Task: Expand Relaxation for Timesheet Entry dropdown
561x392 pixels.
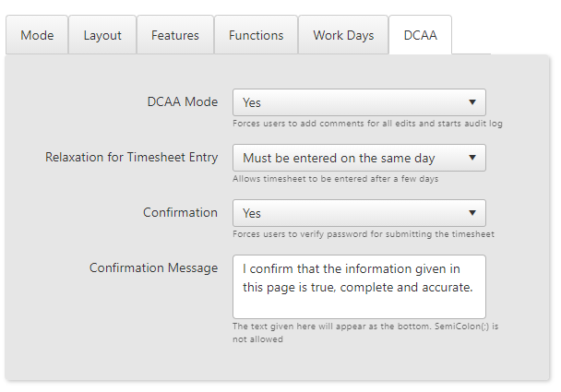Action: (359, 158)
